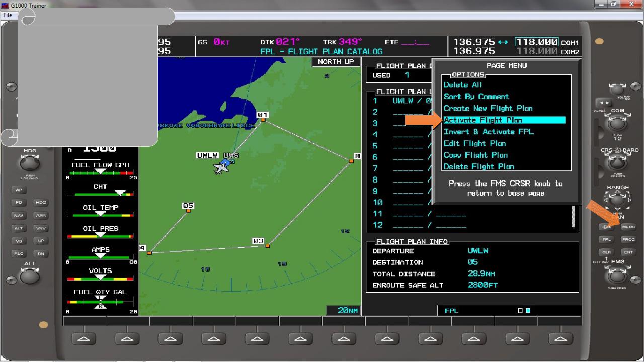
Task: Toggle the VS vertical speed key
Action: tap(18, 241)
